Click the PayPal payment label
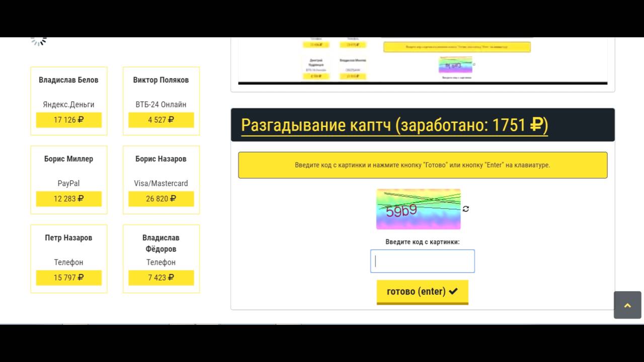 tap(68, 184)
